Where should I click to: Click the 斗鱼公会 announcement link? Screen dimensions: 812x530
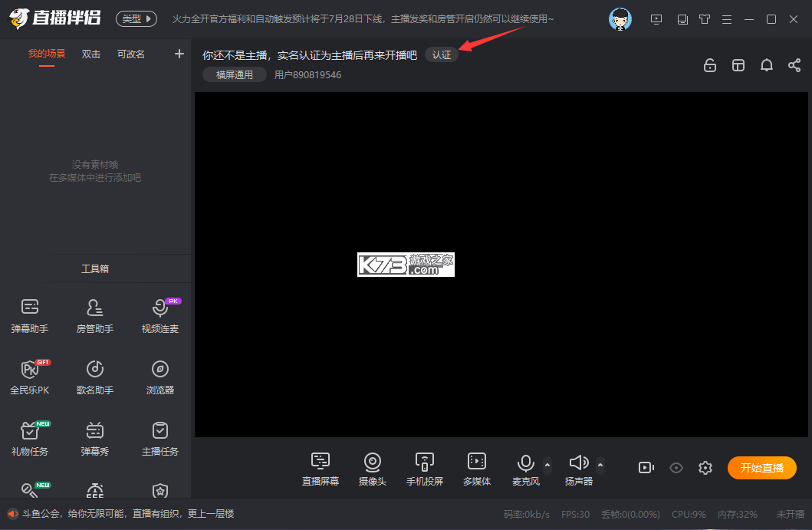[x=128, y=514]
